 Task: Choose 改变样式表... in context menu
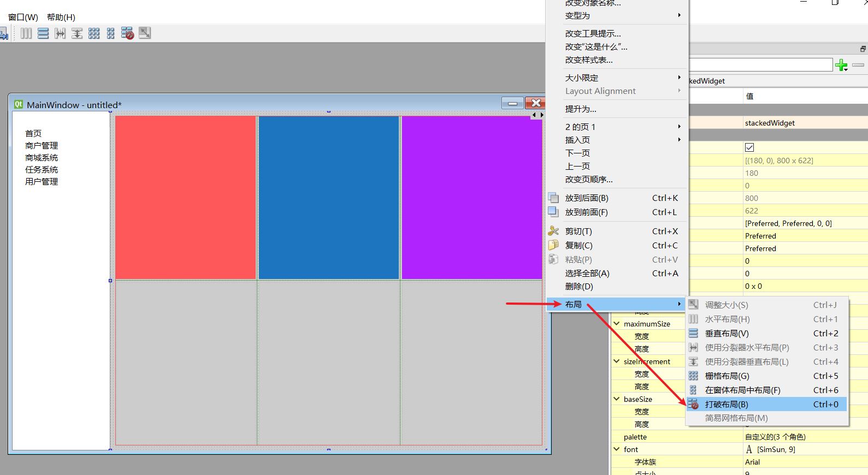coord(616,60)
